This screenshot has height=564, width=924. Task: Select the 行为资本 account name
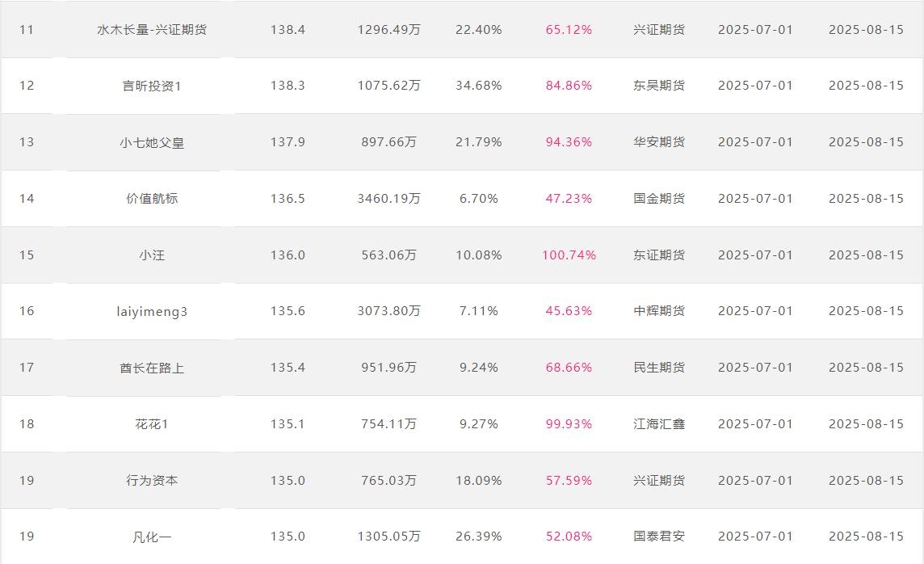click(152, 480)
